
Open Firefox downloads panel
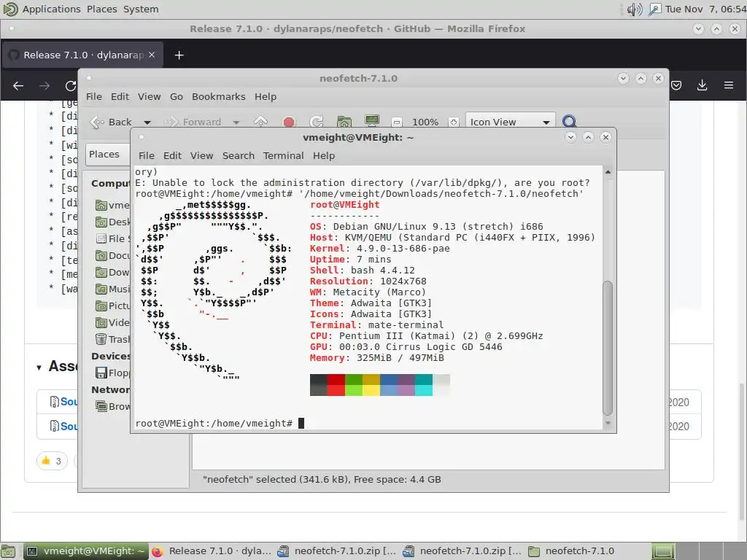pos(702,86)
